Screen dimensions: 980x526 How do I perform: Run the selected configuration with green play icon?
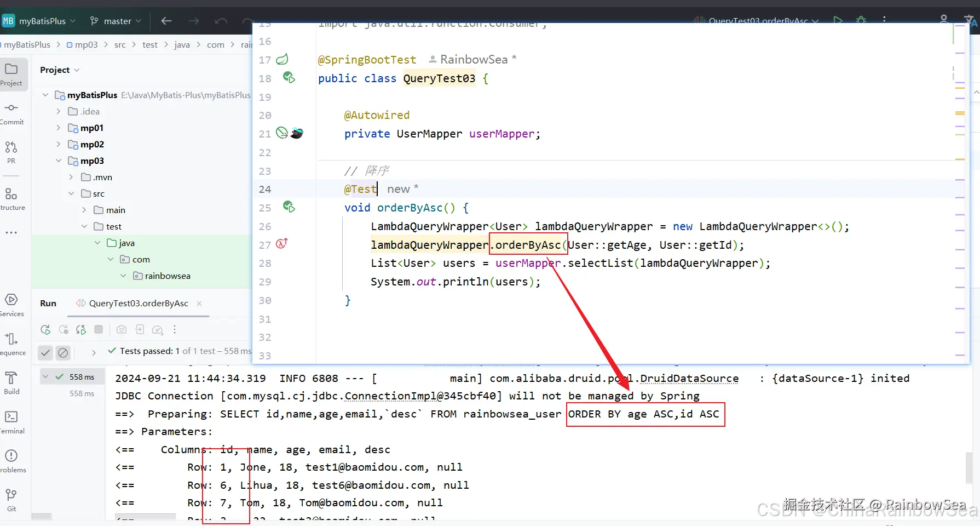click(838, 20)
